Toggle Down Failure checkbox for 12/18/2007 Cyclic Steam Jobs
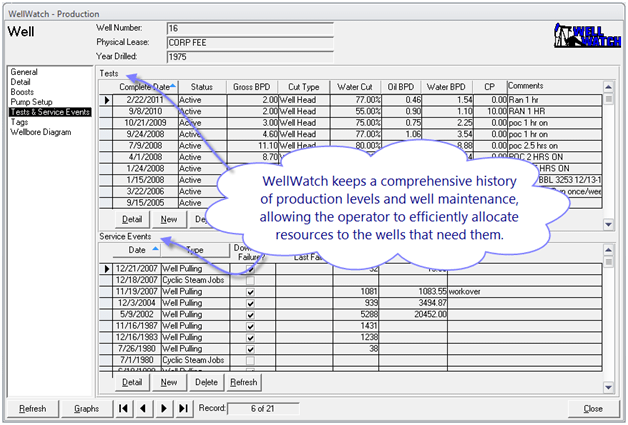Image resolution: width=628 pixels, height=425 pixels. coord(250,280)
